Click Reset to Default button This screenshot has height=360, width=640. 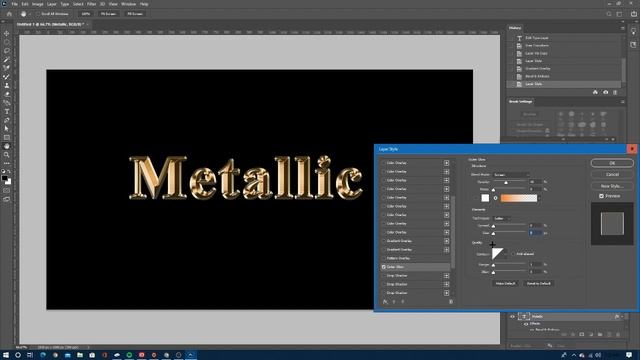click(x=538, y=284)
